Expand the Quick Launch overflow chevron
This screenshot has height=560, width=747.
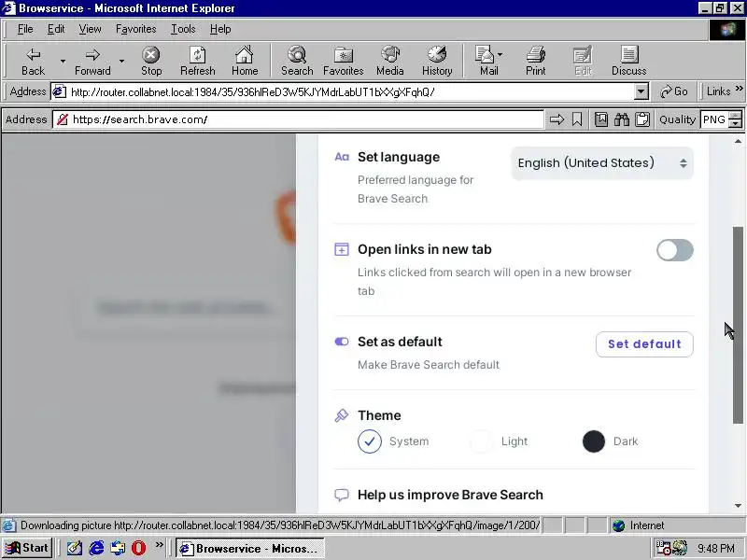click(x=159, y=544)
